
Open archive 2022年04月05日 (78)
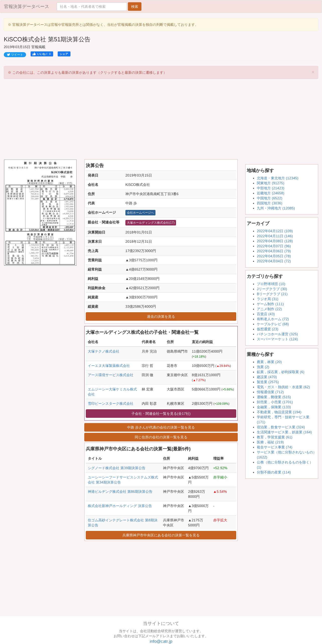coord(274,256)
